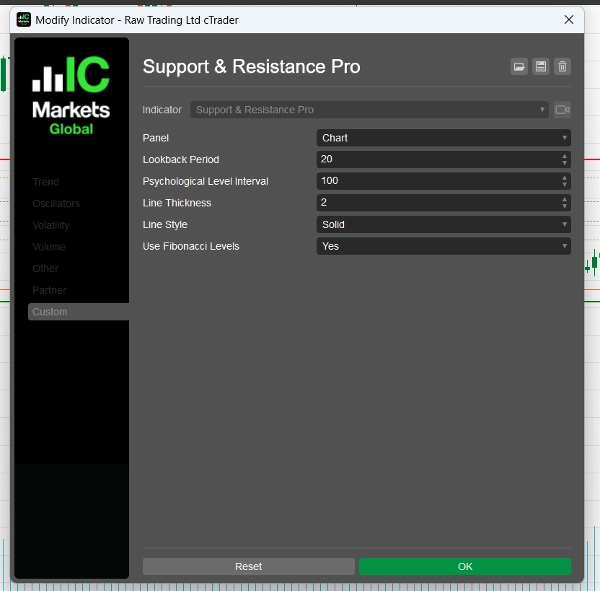600x591 pixels.
Task: Click the Line Style label
Action: tap(165, 225)
